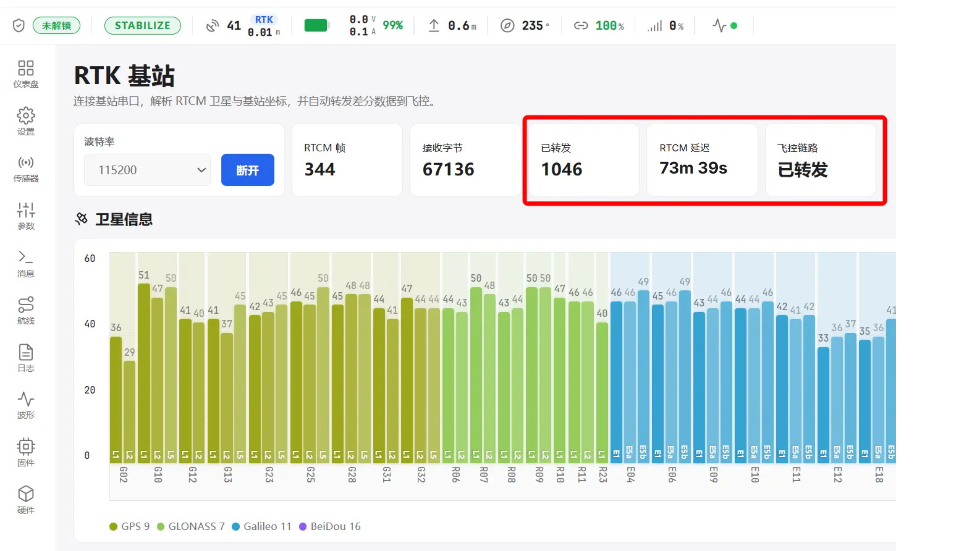The height and width of the screenshot is (551, 980).
Task: Click the 接收字节 card value 67136
Action: click(448, 169)
